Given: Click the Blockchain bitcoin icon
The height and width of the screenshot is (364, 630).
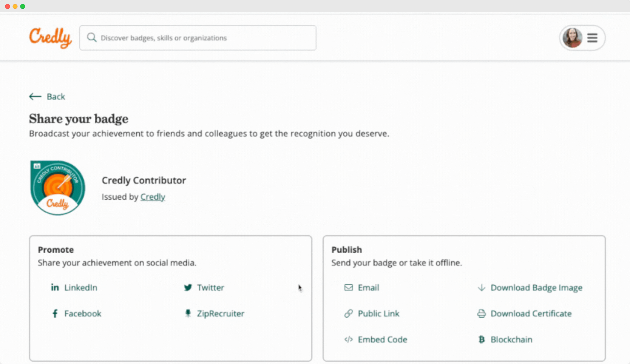Looking at the screenshot, I should [x=481, y=339].
